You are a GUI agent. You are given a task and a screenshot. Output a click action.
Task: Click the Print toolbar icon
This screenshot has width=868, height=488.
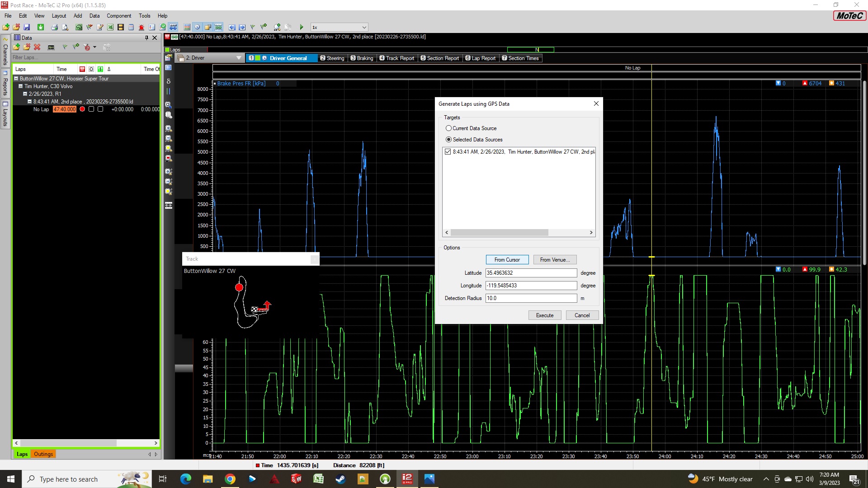[54, 27]
